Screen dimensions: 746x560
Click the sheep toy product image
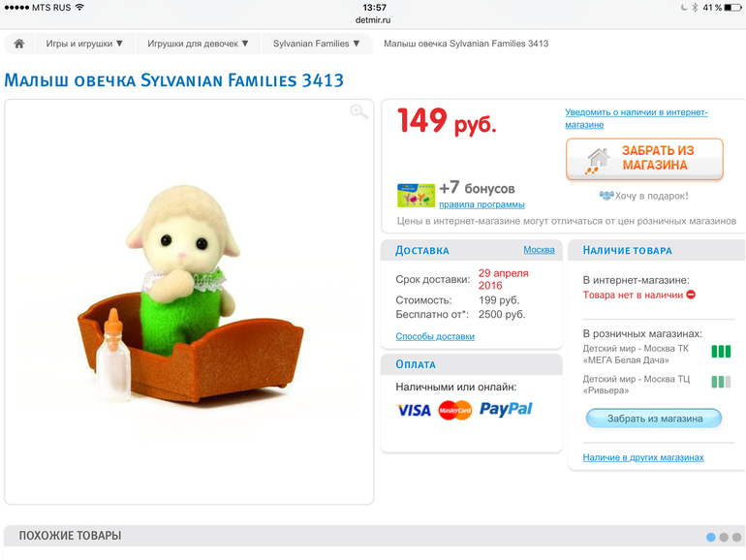[189, 295]
